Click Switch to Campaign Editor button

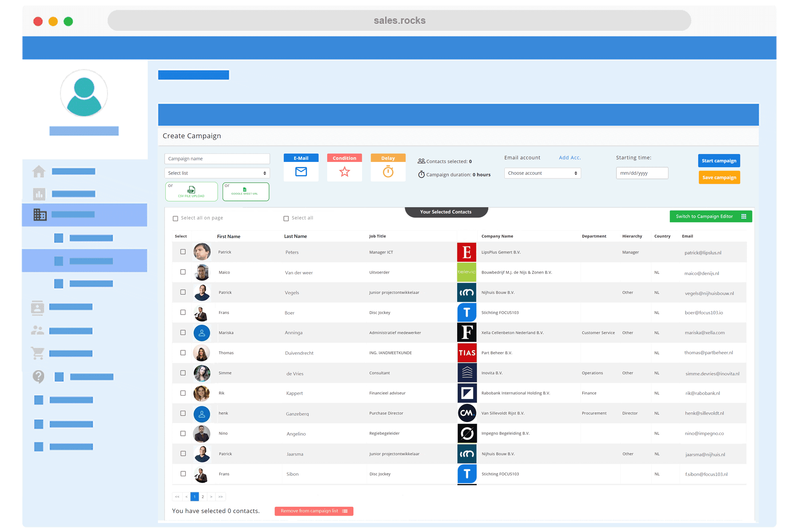(x=711, y=216)
